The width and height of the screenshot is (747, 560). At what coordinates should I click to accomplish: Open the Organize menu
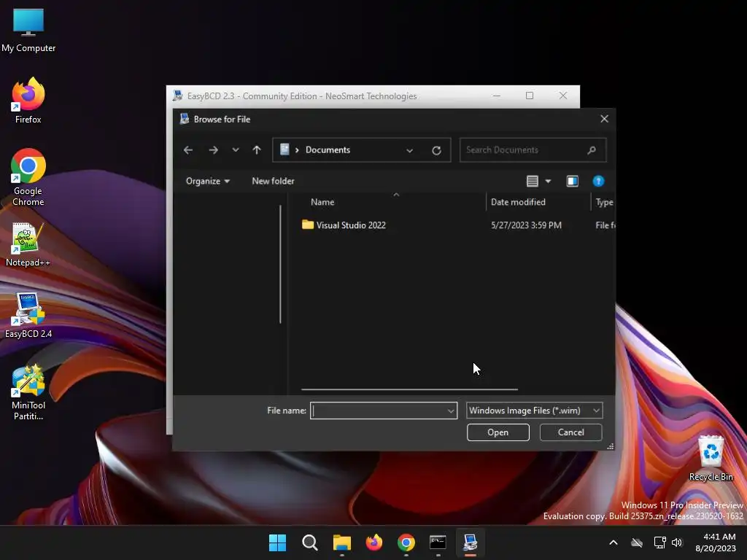[208, 181]
